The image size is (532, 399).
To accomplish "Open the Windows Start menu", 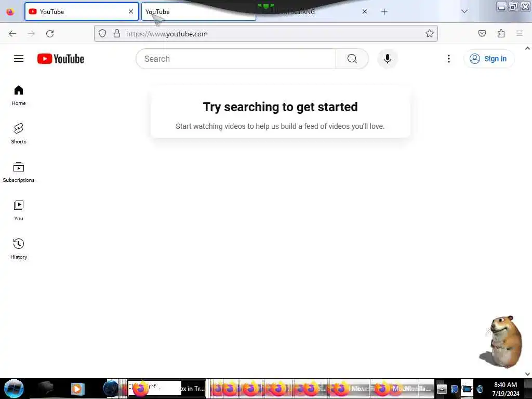I will (x=14, y=389).
